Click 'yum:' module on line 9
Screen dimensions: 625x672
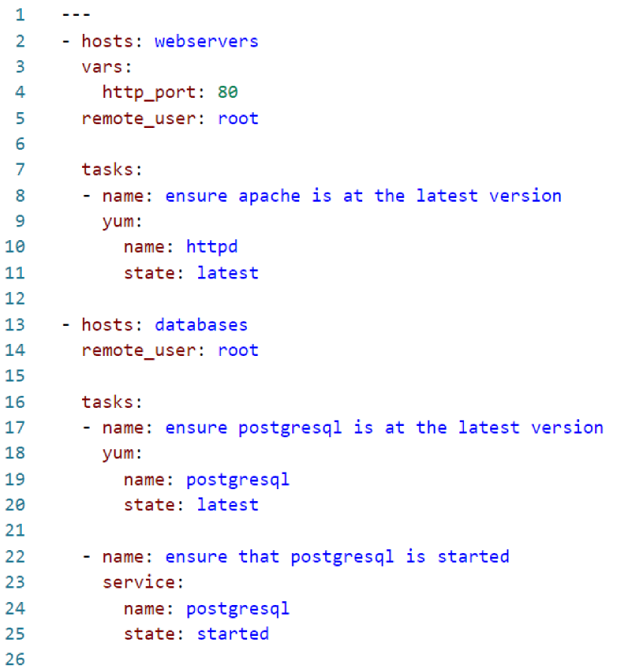122,221
